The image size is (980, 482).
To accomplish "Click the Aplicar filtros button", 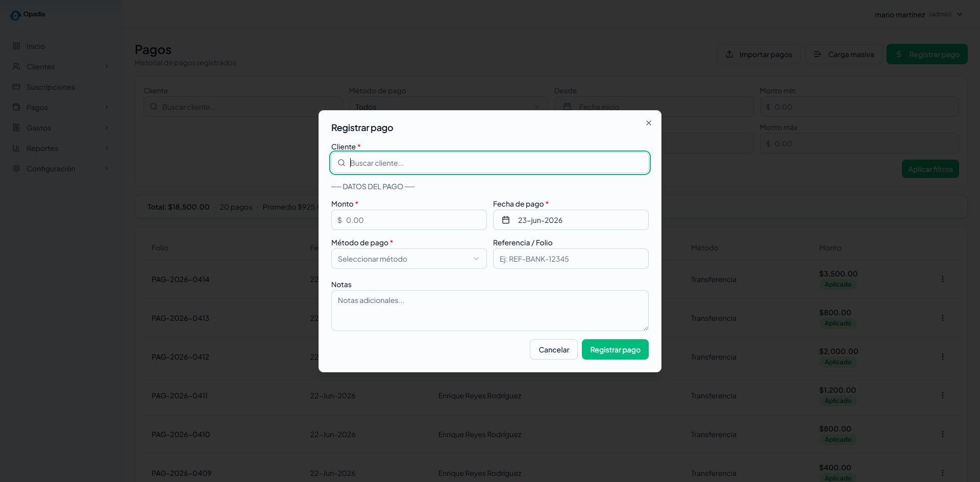I will coord(930,169).
